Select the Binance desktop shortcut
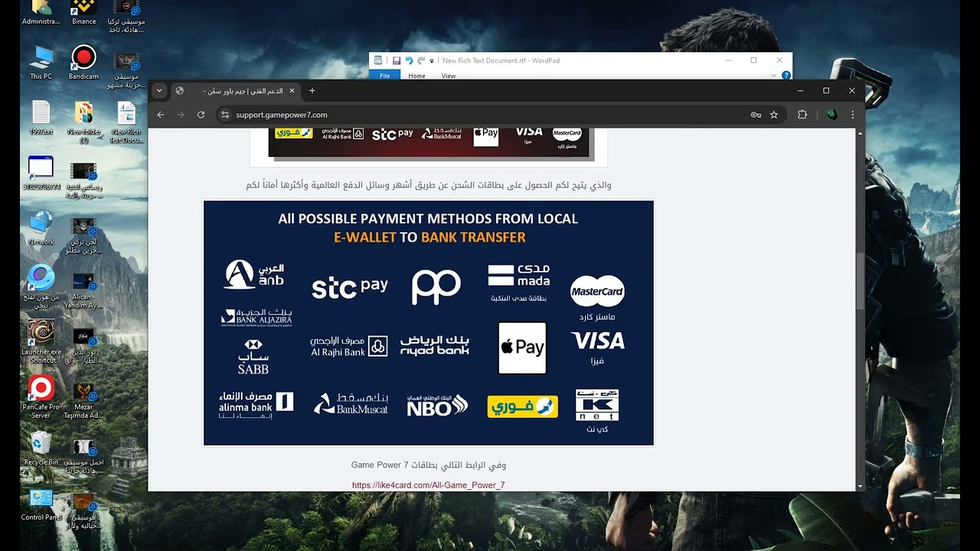Screen dimensions: 980x551 [83, 13]
